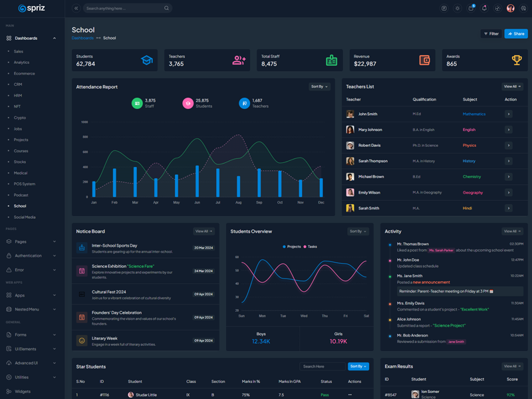This screenshot has width=532, height=399.
Task: Open the shopping cart icon in header
Action: click(471, 9)
